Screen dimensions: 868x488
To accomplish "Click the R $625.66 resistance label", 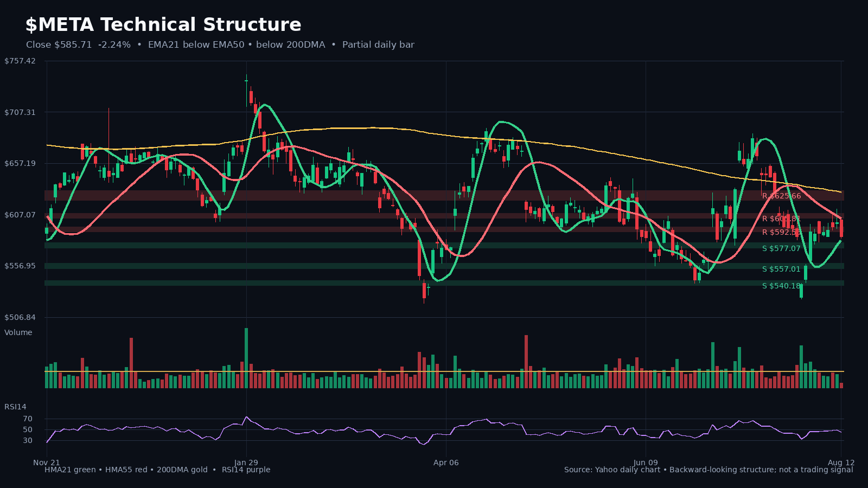I will 781,196.
